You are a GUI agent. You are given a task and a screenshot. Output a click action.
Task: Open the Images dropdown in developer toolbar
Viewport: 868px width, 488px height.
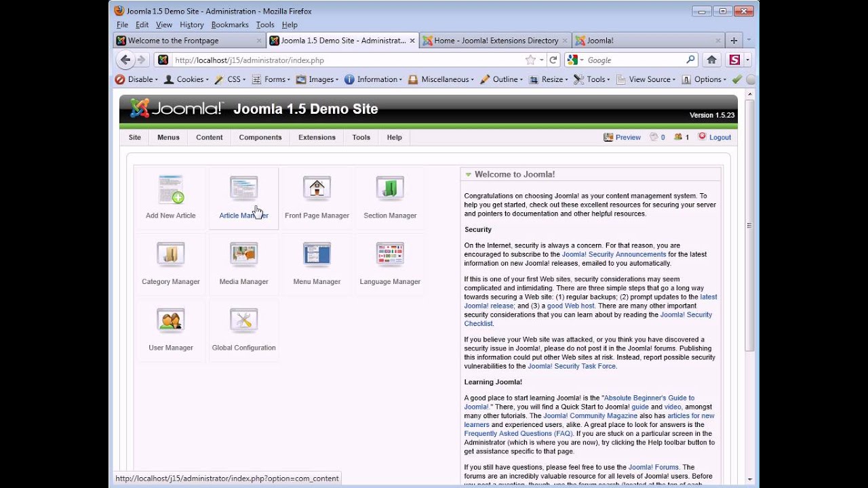tap(317, 79)
